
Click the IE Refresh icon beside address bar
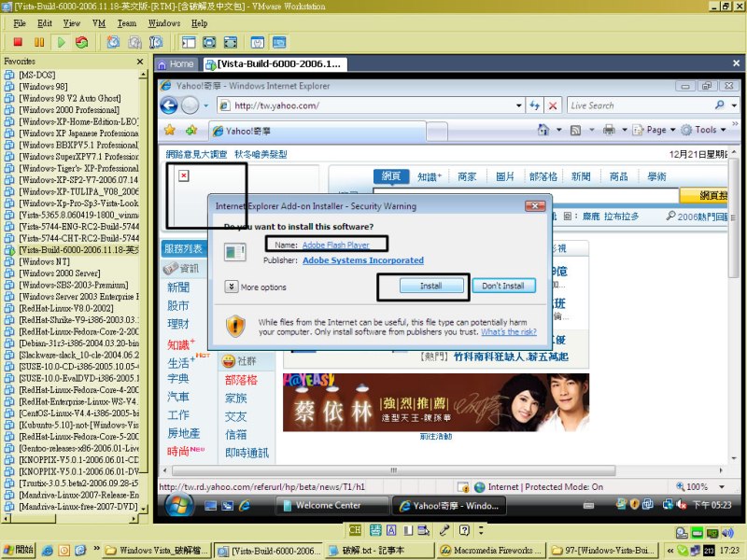[534, 105]
